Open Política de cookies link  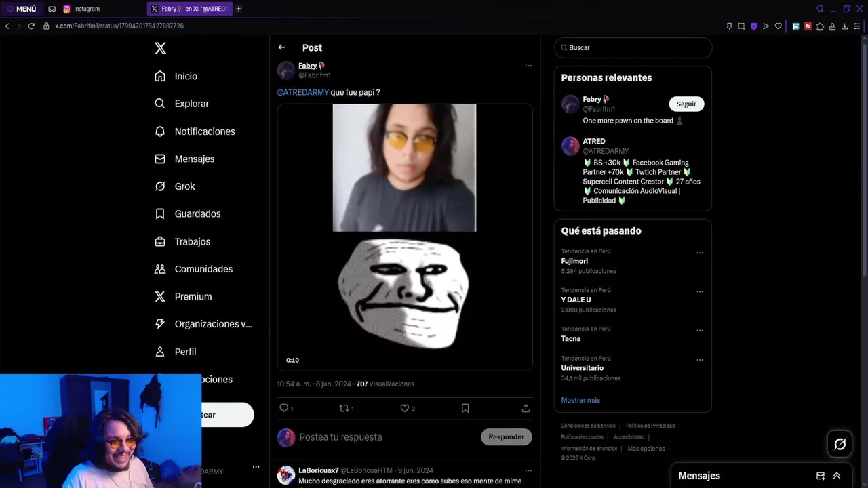(x=582, y=437)
